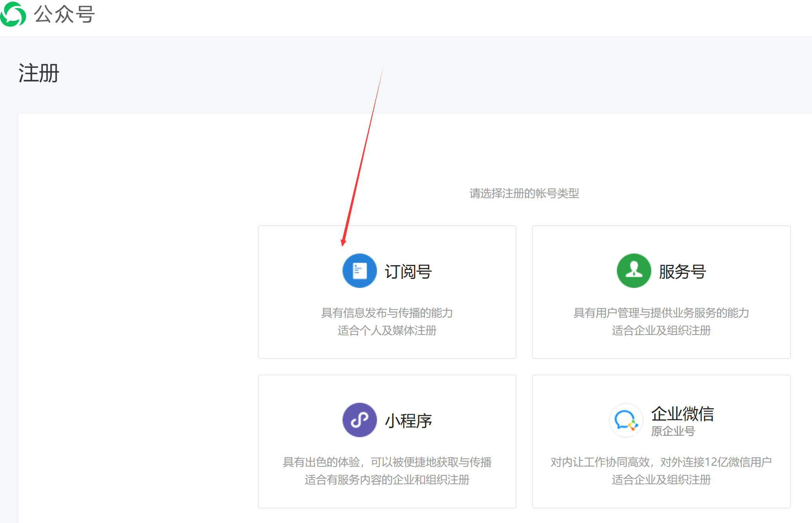Screen dimensions: 812x523
Task: Select the 订阅号 account type title
Action: pos(408,271)
